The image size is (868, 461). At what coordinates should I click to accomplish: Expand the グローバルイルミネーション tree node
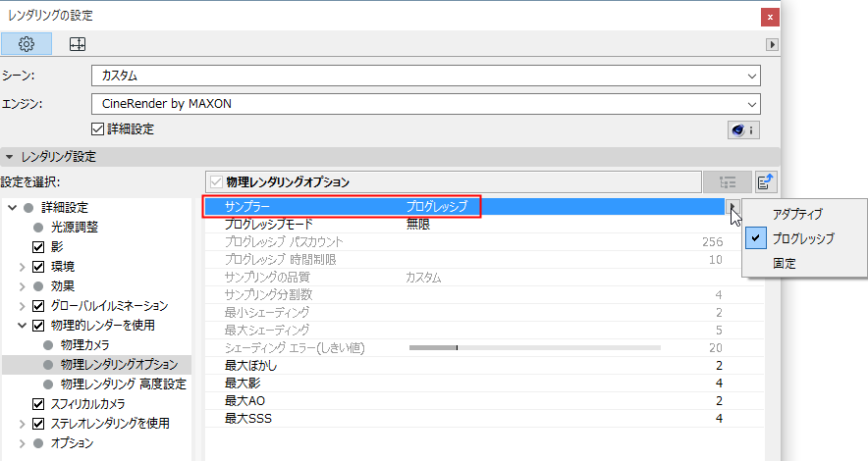coord(23,306)
